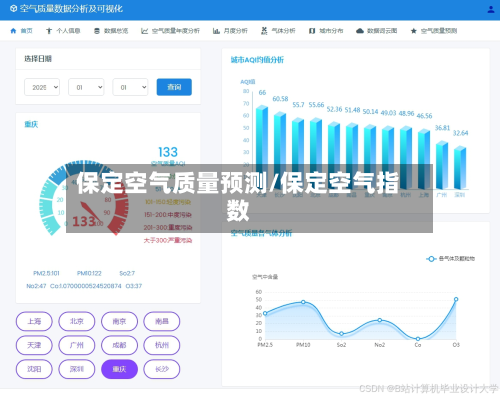Click the 大于300:严重污染 legend text
The height and width of the screenshot is (397, 500).
(168, 240)
